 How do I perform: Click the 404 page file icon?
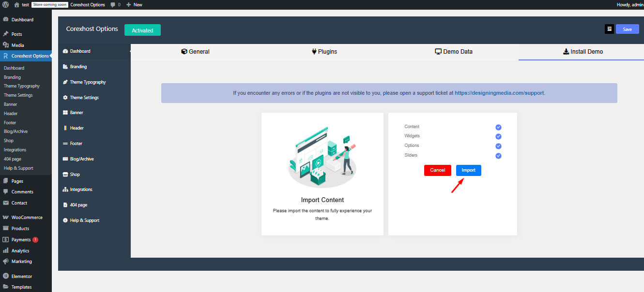65,205
